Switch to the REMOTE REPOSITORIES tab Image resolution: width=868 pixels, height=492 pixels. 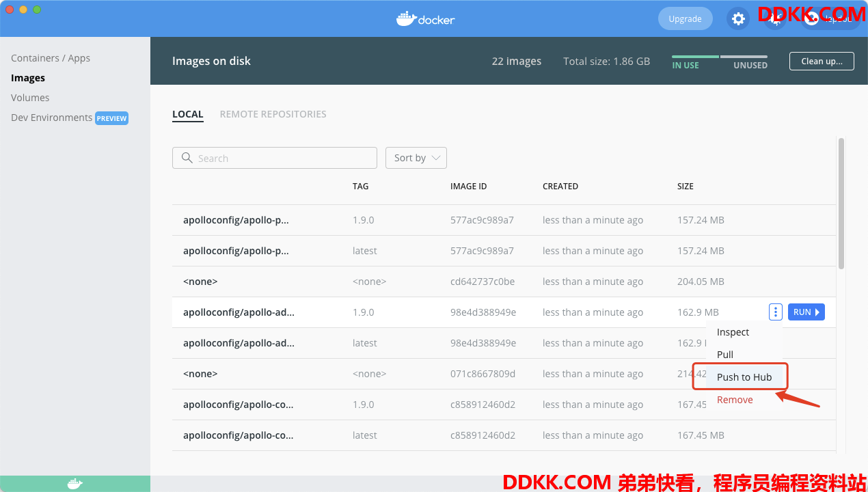tap(273, 114)
